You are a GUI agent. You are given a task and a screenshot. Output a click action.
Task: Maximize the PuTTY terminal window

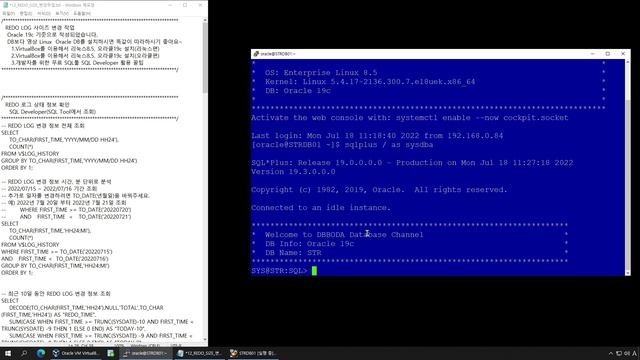click(x=607, y=54)
